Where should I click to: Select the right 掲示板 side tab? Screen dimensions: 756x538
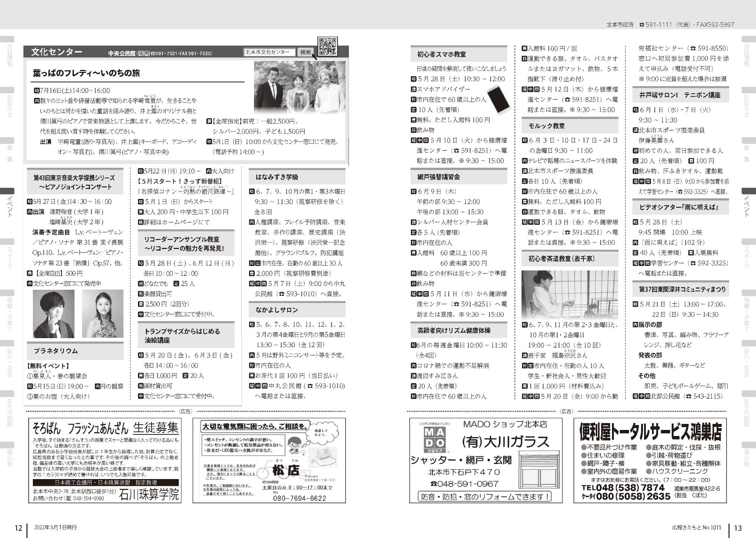click(748, 455)
